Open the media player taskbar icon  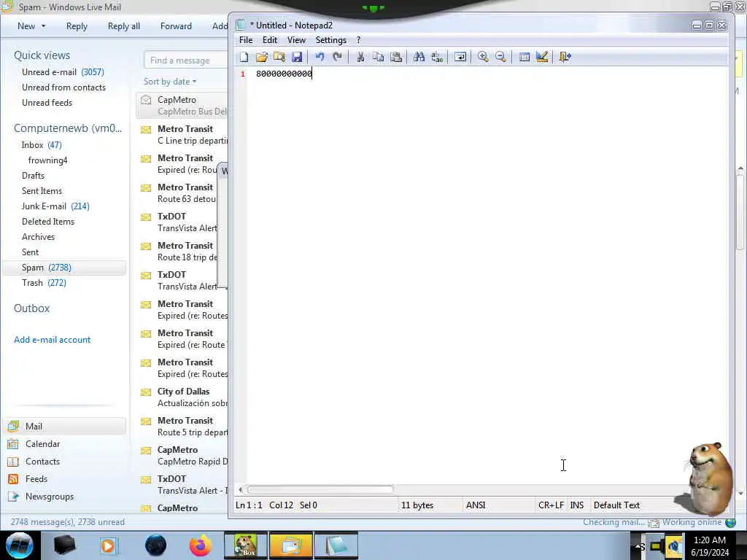(108, 545)
